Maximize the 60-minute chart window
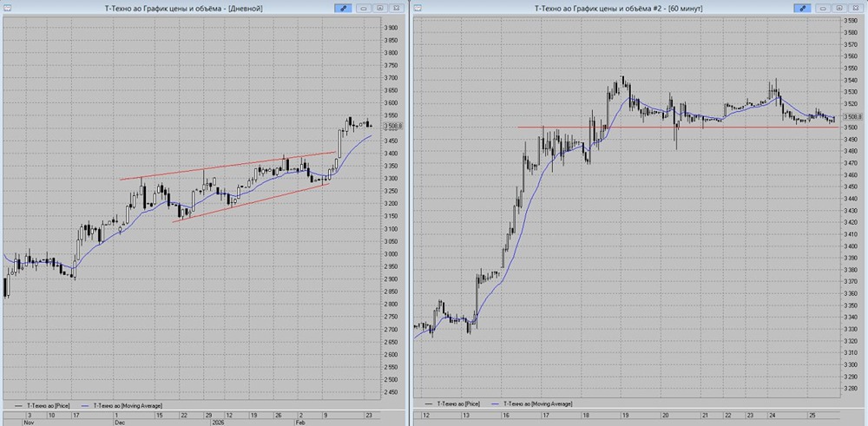Viewport: 868px width, 426px height. pos(838,7)
